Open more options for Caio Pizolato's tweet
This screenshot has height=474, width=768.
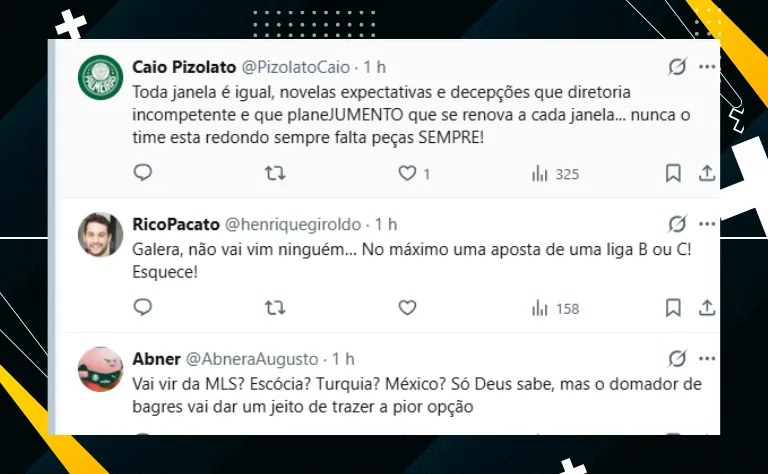click(707, 67)
